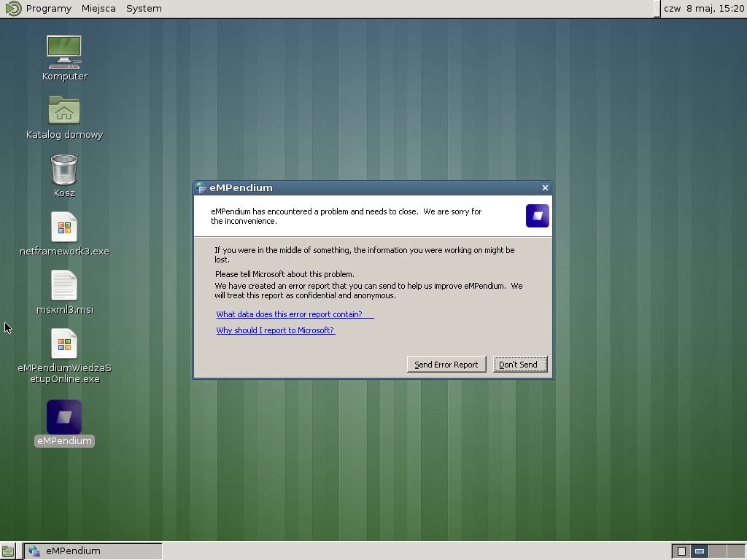Switch to the first workspace in switcher

[681, 551]
